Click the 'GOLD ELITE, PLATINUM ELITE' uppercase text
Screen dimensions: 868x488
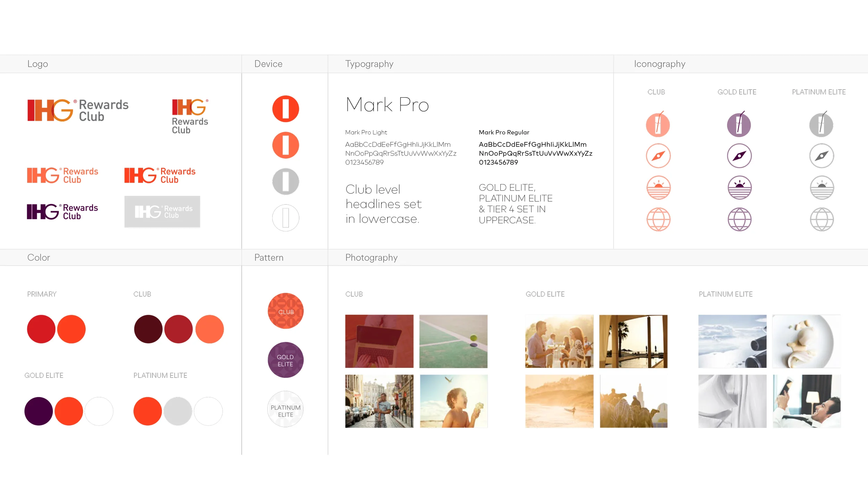(515, 204)
